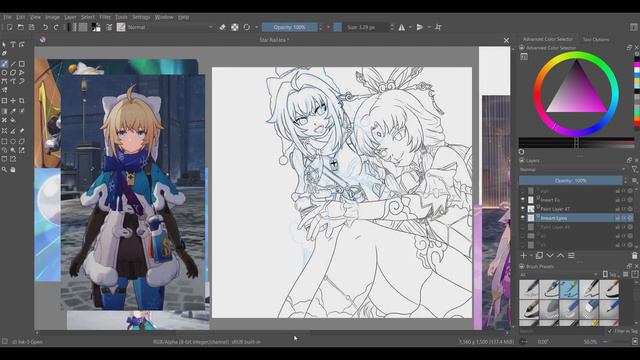Switch to the Advanced Color Selector tab
Image resolution: width=640 pixels, height=360 pixels.
click(x=548, y=39)
